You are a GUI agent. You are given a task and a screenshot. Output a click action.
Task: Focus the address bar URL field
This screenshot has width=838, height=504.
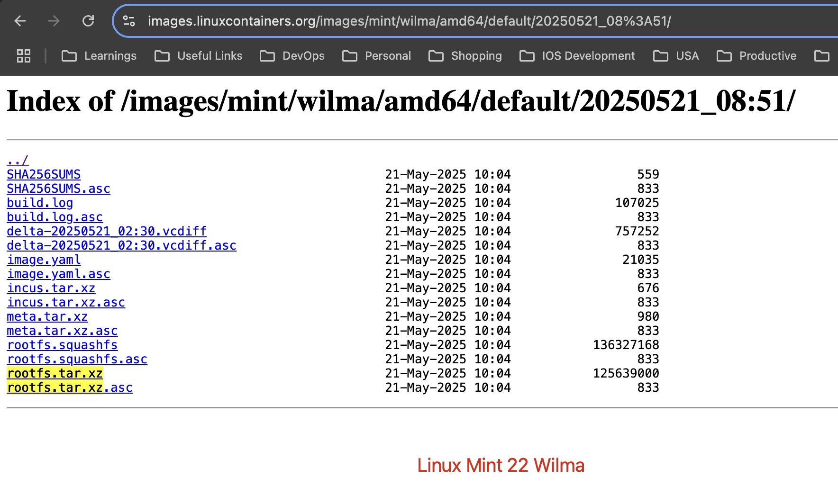tap(474, 21)
